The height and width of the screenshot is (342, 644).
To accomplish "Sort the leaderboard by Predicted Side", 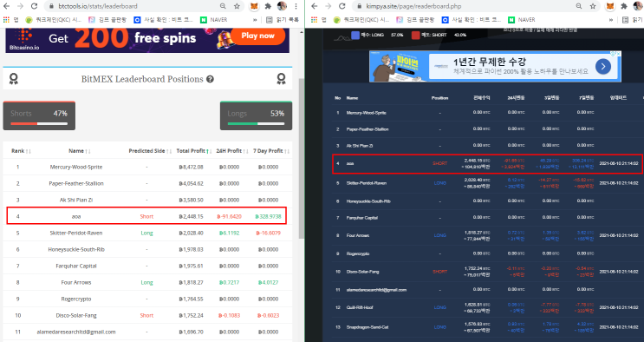I will (x=150, y=151).
